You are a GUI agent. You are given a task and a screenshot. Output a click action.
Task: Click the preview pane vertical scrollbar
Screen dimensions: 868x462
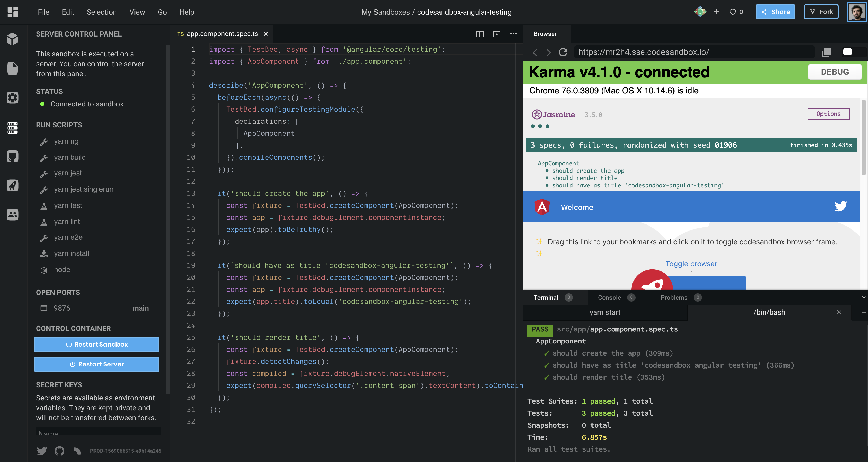(864, 137)
